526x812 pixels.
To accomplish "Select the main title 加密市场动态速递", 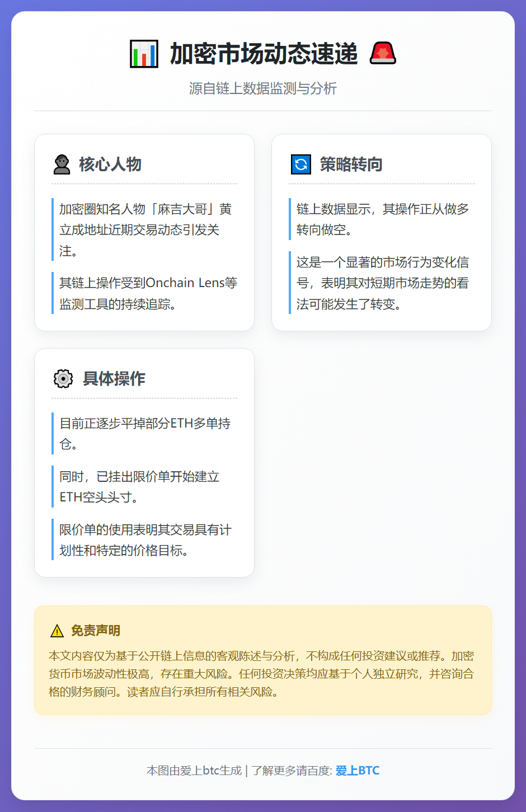I will tap(264, 54).
